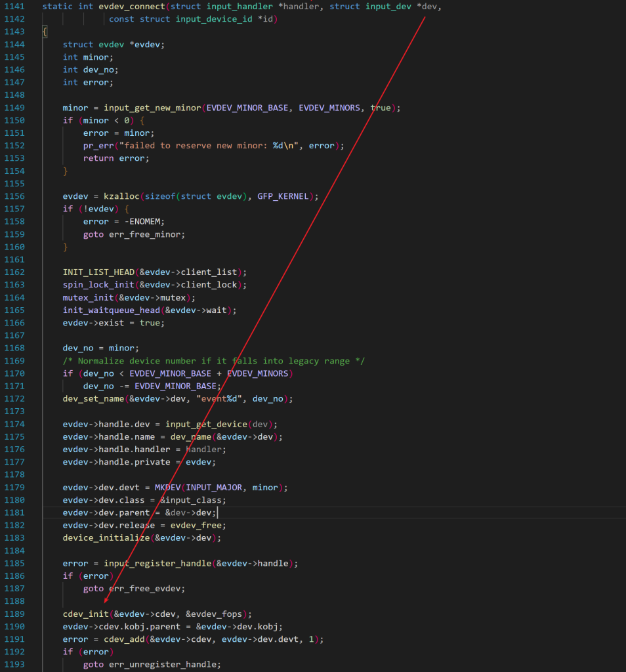Click 'struct evdev *evdev;' declaration on line 1144
626x672 pixels.
pyautogui.click(x=114, y=45)
